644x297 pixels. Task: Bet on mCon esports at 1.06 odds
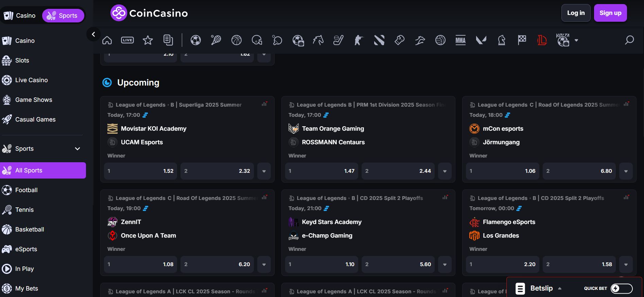(x=502, y=171)
